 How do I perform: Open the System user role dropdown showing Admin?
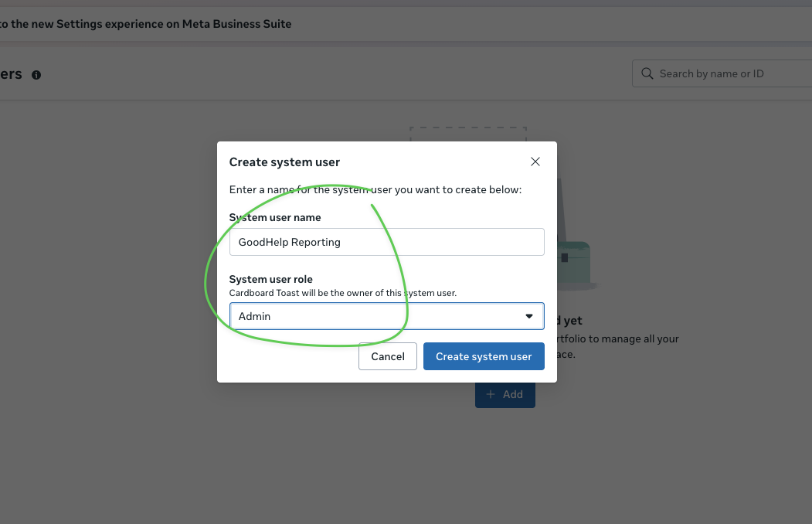tap(386, 316)
